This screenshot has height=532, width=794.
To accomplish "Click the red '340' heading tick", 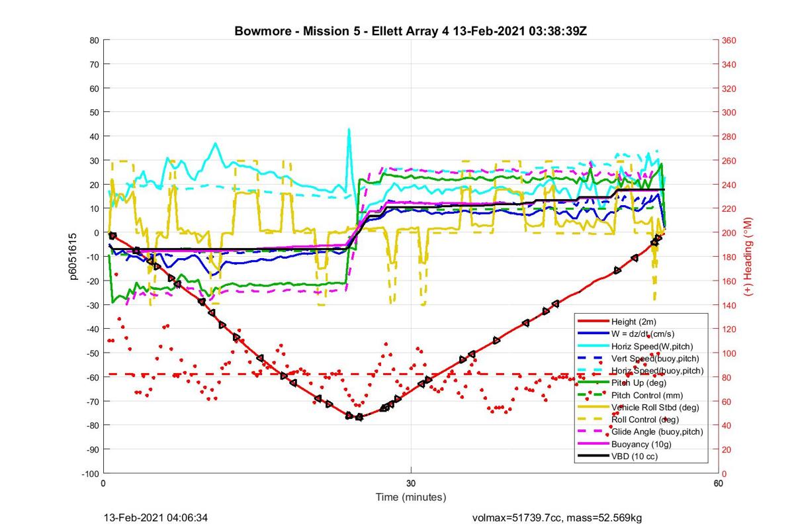I will click(x=730, y=65).
